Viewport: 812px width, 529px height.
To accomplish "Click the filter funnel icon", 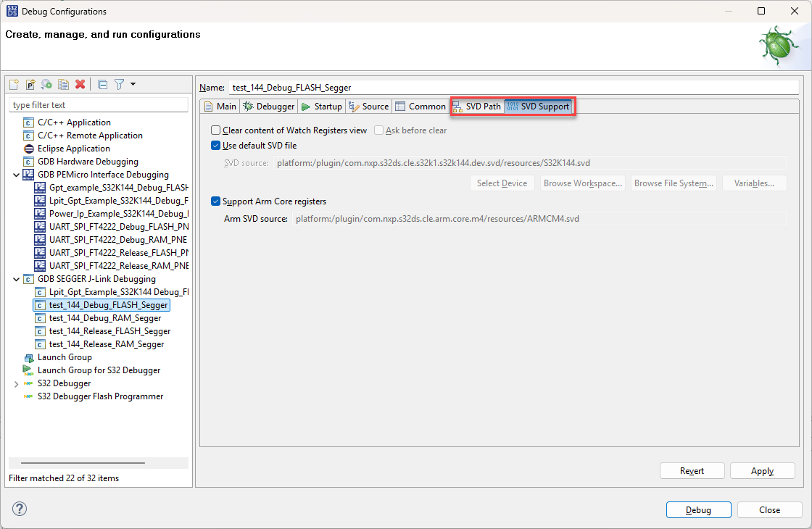I will coord(119,84).
